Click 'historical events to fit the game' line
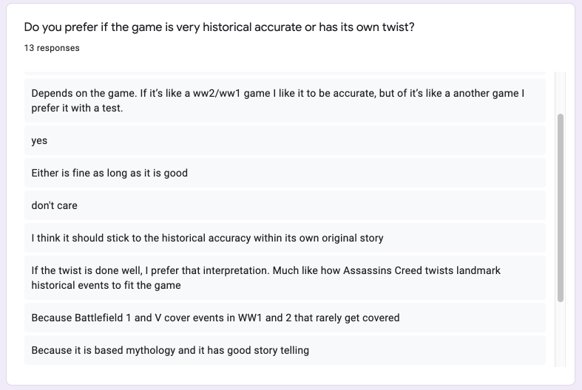 click(x=106, y=285)
